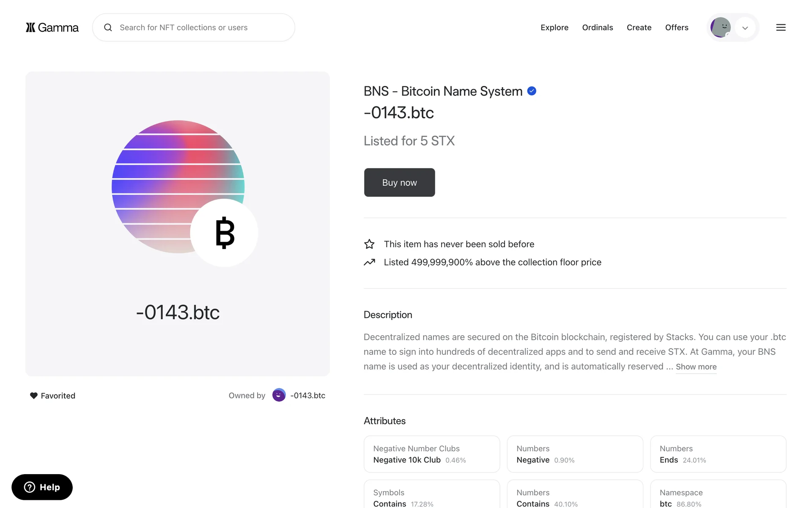This screenshot has width=812, height=508.
Task: Click the star never-sold icon
Action: point(369,244)
